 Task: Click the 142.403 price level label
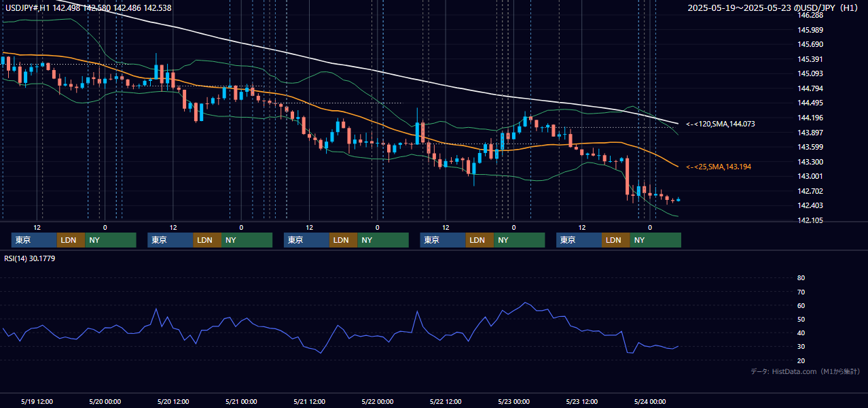(810, 205)
